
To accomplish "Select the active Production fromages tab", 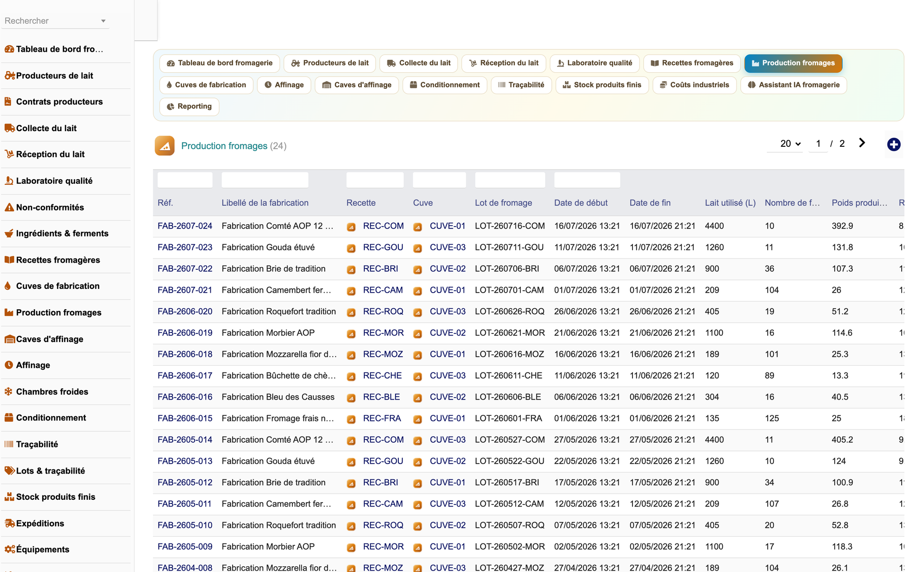I will [x=793, y=63].
